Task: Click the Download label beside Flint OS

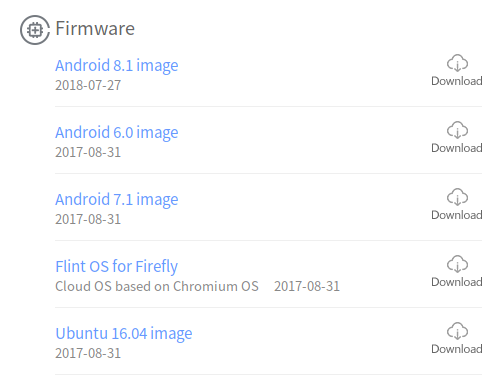Action: 457,282
